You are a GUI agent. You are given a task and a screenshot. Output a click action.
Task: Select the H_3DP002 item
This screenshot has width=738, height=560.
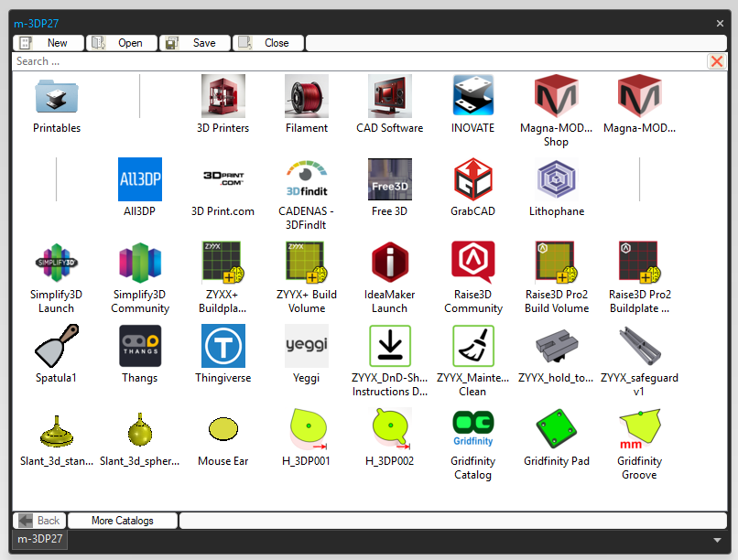390,429
